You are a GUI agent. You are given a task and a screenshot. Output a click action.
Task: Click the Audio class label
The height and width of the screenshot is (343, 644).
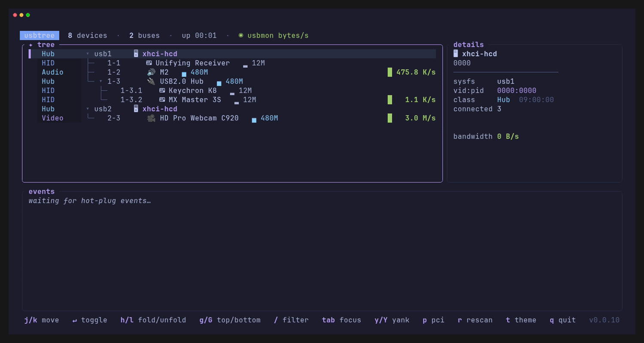pos(52,72)
